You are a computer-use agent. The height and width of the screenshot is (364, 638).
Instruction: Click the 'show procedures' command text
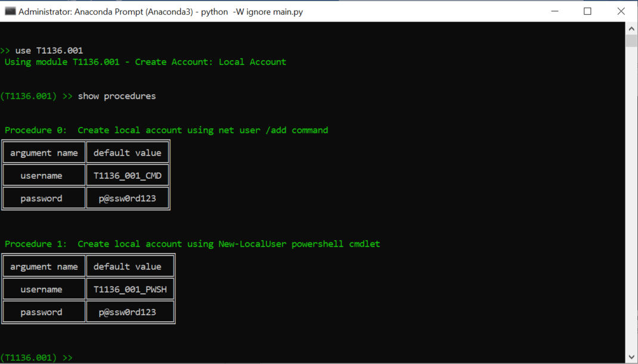coord(116,96)
